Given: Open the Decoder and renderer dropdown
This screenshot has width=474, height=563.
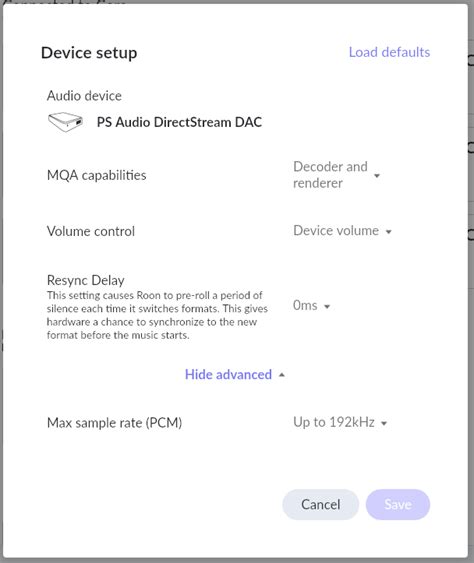Looking at the screenshot, I should [x=336, y=175].
